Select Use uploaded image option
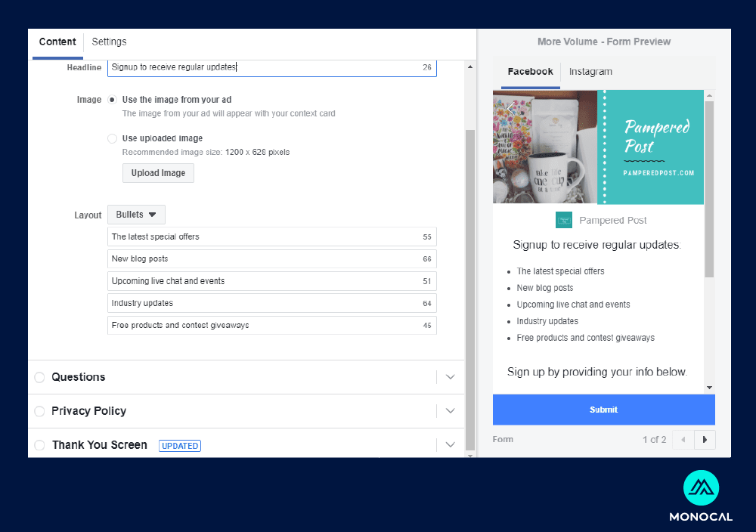 point(113,138)
